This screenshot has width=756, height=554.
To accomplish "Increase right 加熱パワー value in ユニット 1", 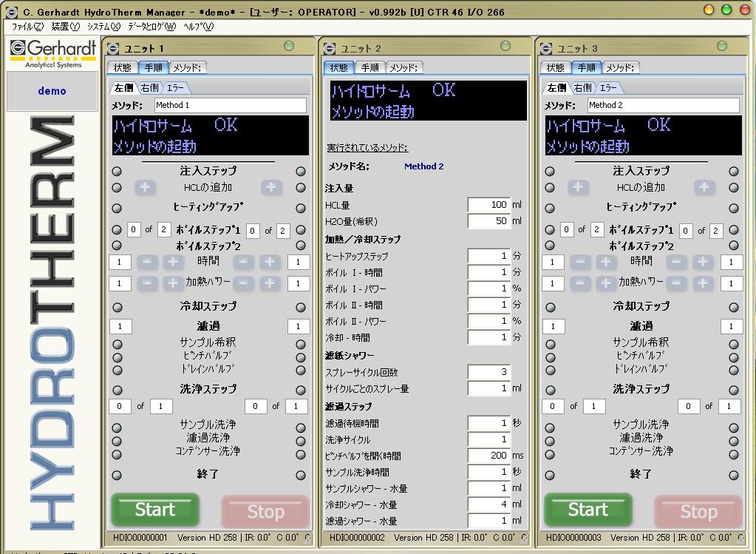I will pos(270,283).
